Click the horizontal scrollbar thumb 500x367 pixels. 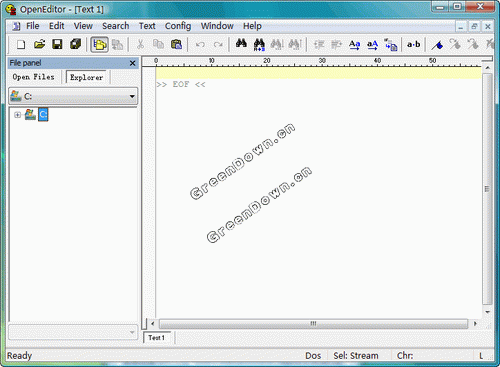click(x=313, y=324)
